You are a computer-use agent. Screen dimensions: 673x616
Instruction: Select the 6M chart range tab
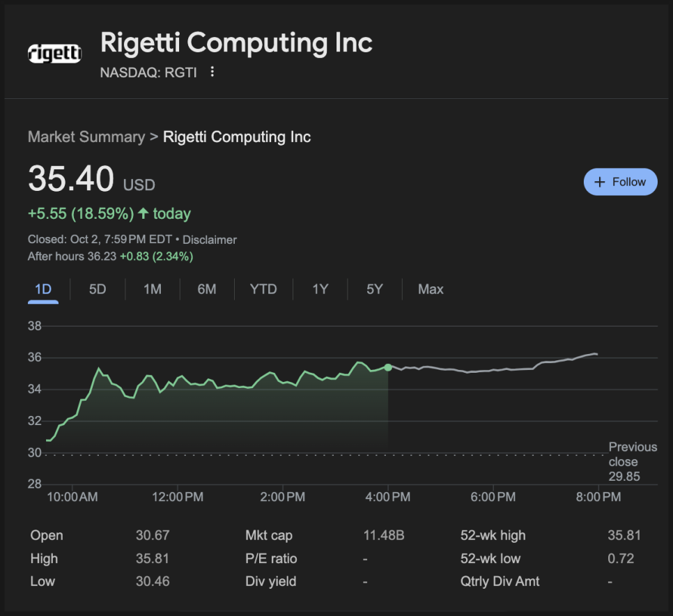click(x=207, y=289)
